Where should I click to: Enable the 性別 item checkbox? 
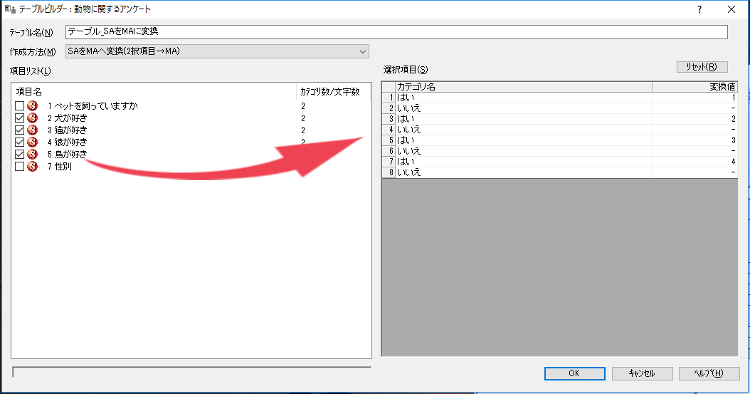pos(19,166)
